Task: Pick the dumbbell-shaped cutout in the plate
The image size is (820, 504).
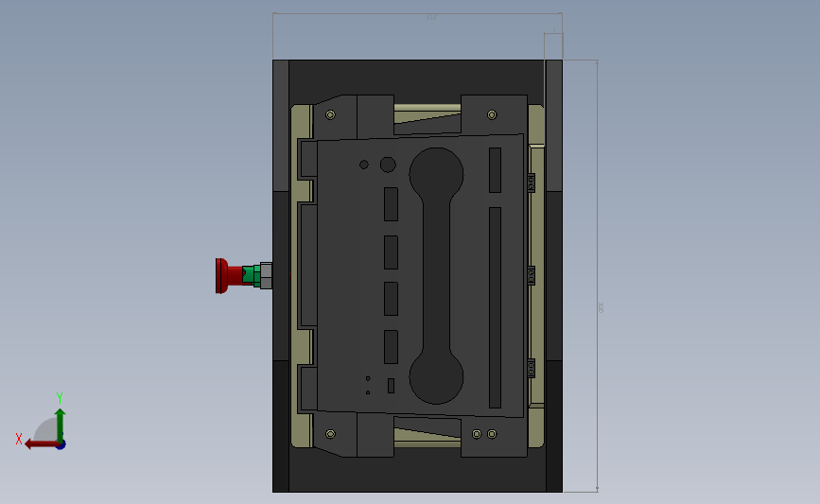Action: (x=436, y=275)
